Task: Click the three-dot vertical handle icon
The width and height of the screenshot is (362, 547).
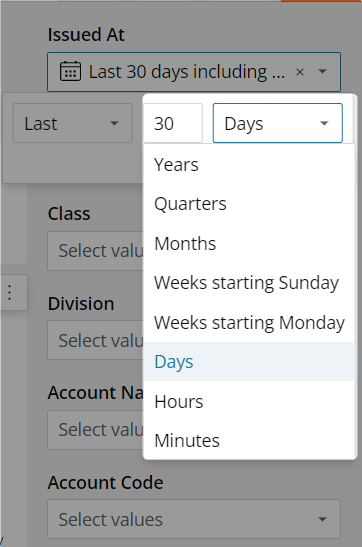Action: (10, 292)
